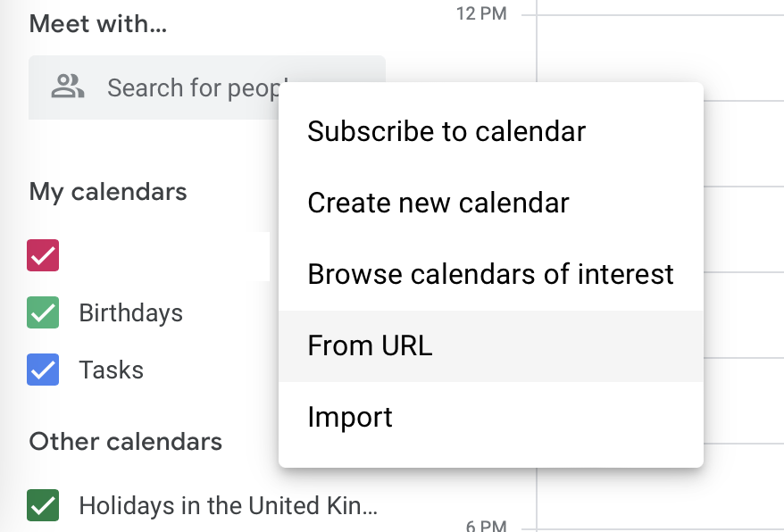The width and height of the screenshot is (784, 532).
Task: Click the 6 PM time label
Action: (x=486, y=526)
